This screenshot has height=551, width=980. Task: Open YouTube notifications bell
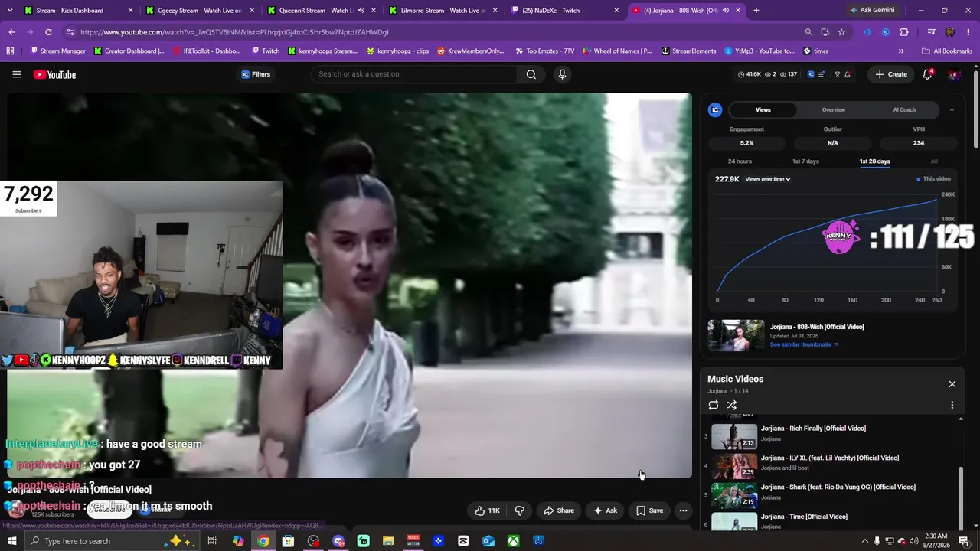[x=927, y=74]
